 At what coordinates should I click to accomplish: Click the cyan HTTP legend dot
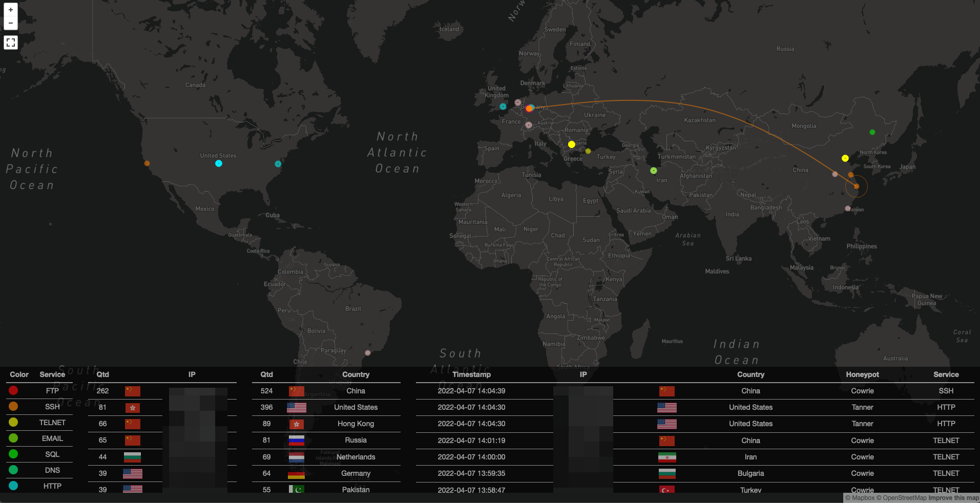click(x=13, y=486)
